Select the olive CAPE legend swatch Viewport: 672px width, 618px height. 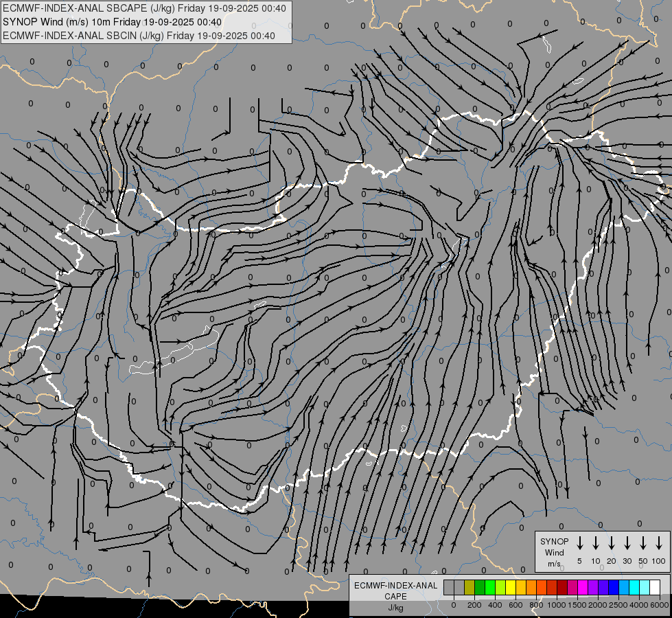[x=470, y=587]
